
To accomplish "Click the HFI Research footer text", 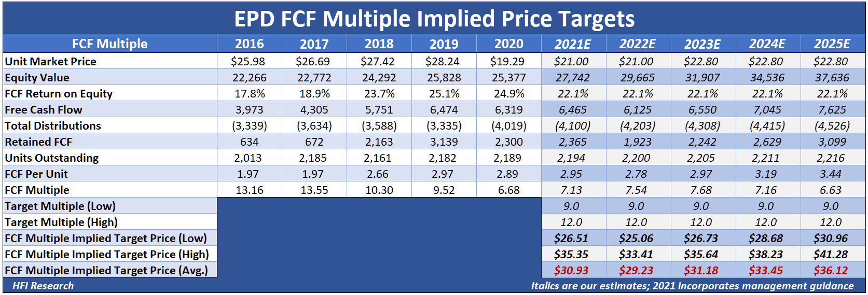I will coord(43,286).
